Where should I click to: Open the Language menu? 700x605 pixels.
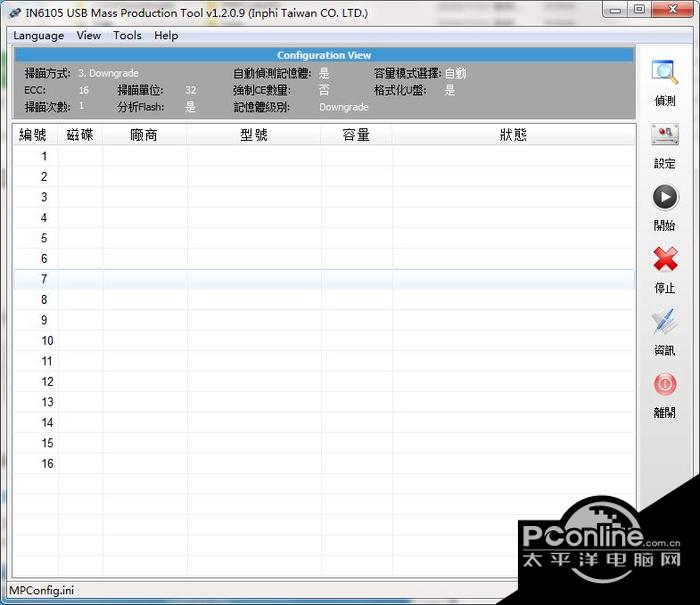pos(38,36)
